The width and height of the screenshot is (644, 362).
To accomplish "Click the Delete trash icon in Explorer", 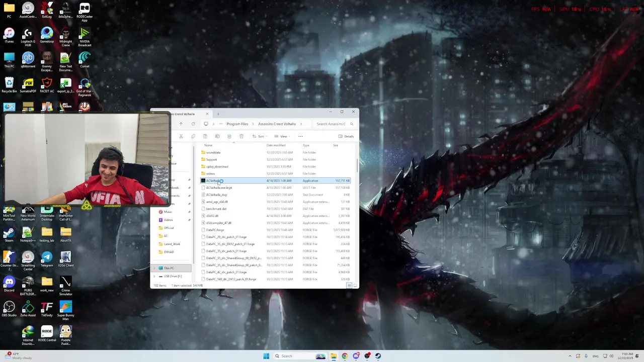I will [242, 136].
